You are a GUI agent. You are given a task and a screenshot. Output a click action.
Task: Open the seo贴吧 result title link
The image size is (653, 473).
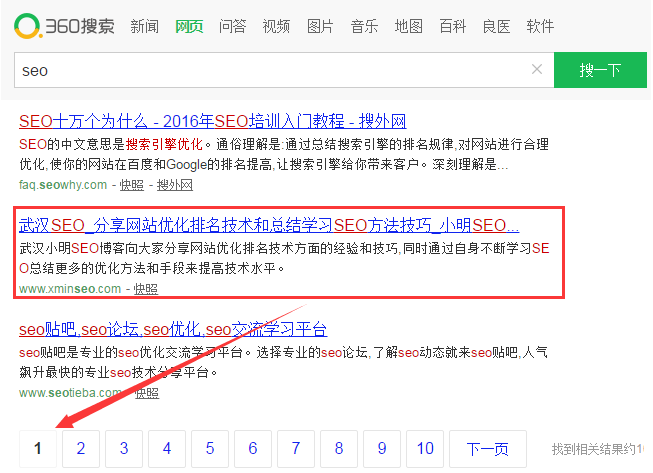coord(172,329)
